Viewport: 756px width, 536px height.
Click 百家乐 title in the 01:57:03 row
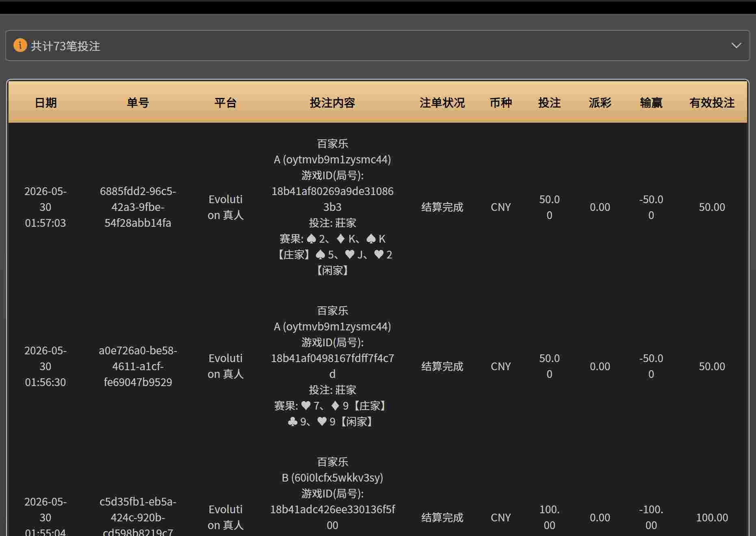pyautogui.click(x=332, y=143)
